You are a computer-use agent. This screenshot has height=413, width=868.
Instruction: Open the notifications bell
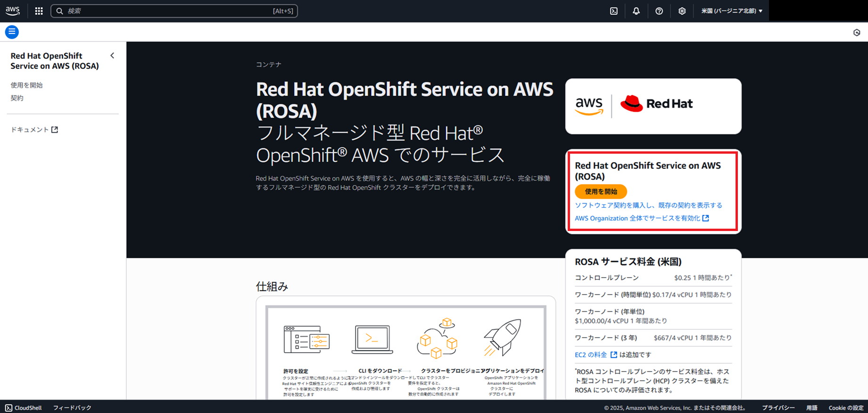click(636, 11)
